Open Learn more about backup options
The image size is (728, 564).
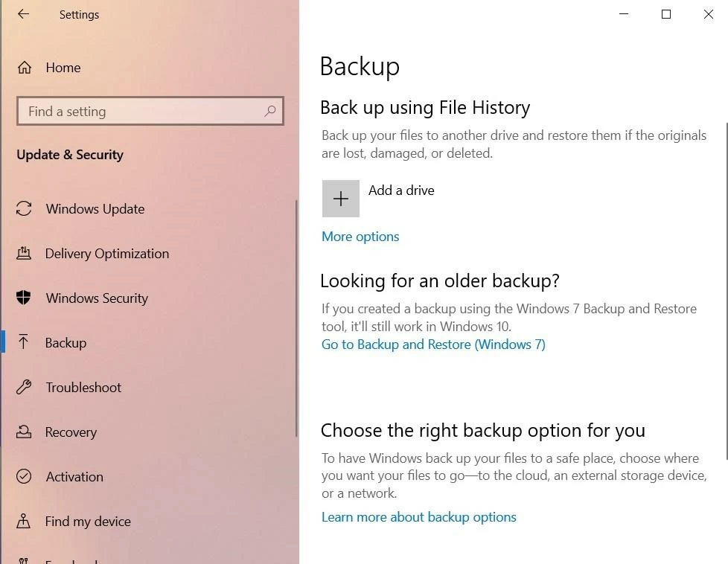(x=418, y=517)
